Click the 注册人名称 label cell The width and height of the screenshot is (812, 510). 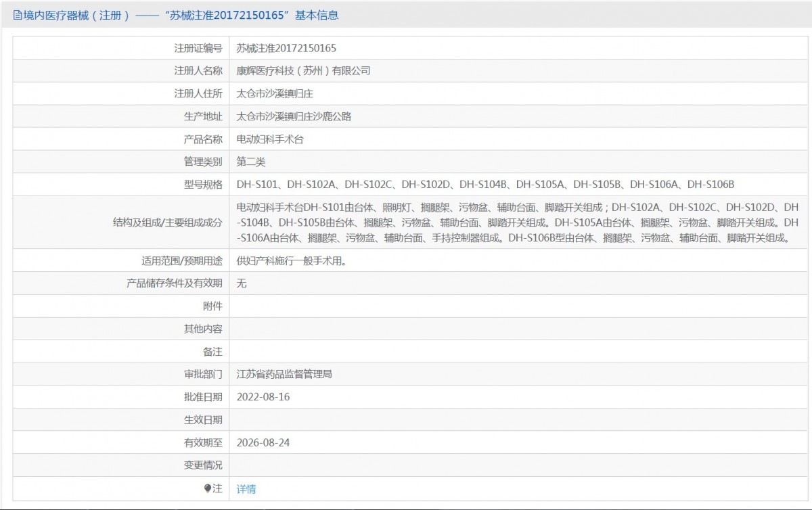pos(121,71)
